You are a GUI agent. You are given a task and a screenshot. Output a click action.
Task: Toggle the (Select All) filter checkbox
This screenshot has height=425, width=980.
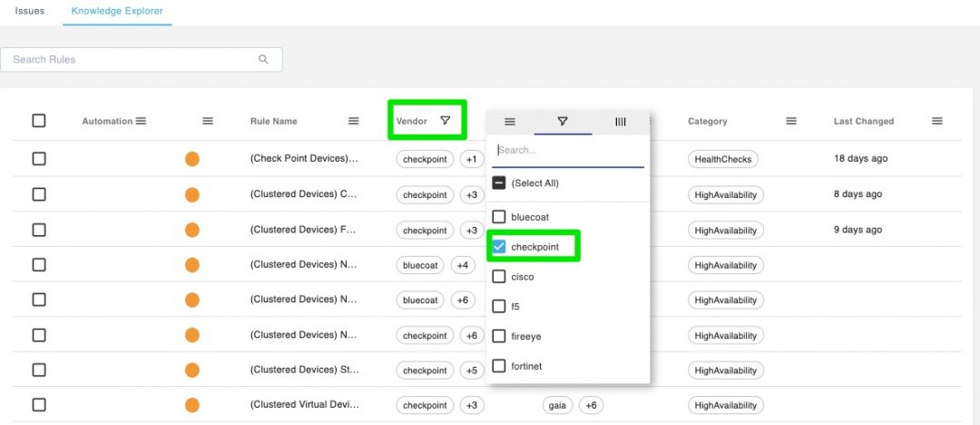(x=499, y=183)
